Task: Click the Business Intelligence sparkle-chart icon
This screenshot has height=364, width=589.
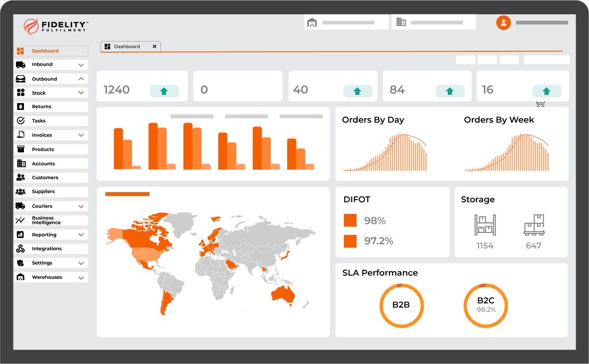Action: point(20,220)
